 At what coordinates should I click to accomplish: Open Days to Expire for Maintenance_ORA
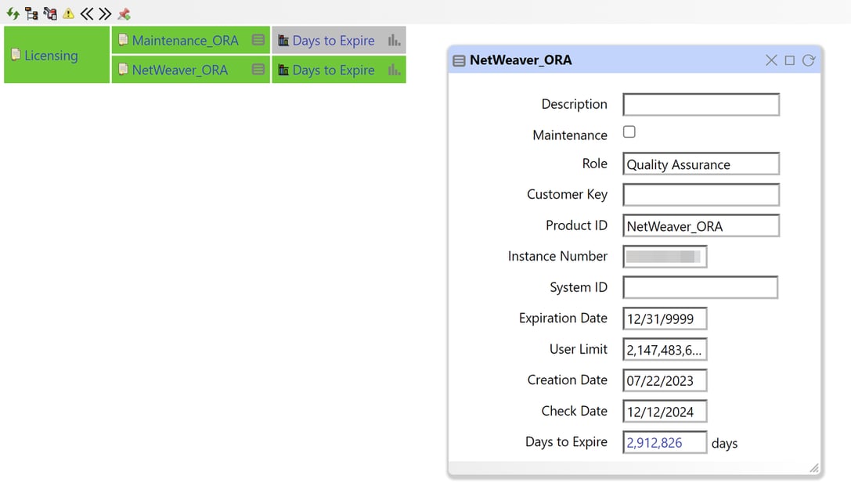tap(334, 40)
